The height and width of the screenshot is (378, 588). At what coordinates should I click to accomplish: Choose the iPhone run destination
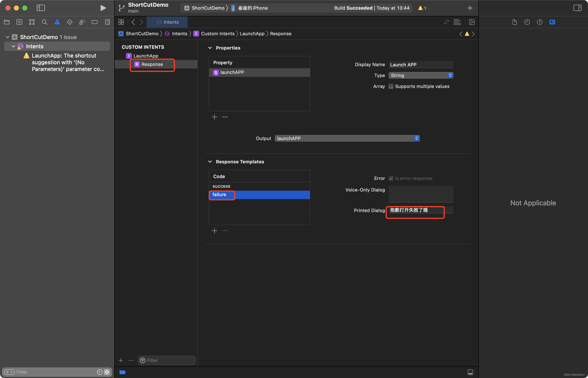(250, 8)
